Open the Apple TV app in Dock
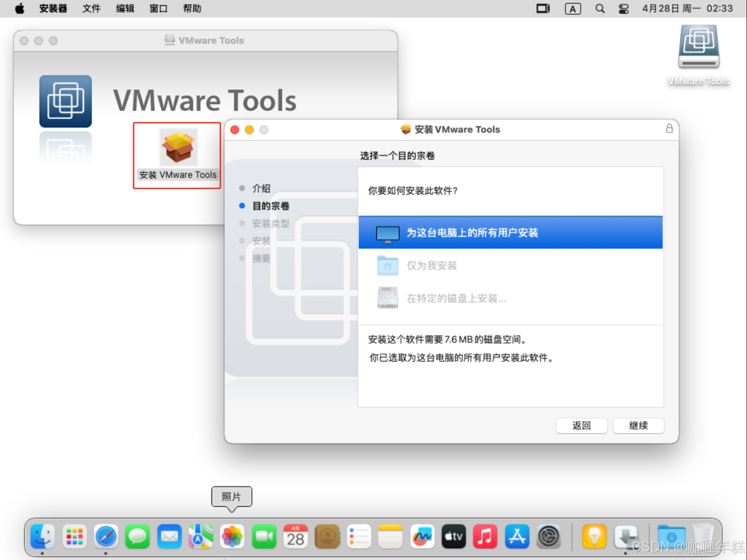The image size is (747, 560). click(453, 536)
